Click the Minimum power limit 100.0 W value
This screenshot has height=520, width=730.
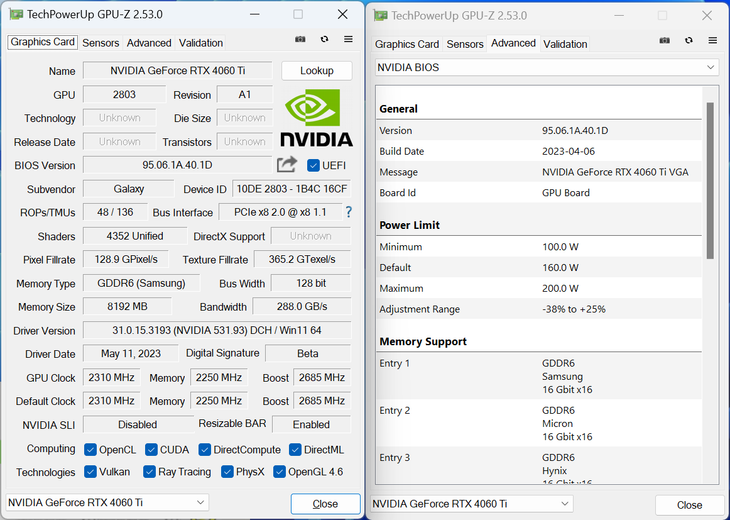560,247
